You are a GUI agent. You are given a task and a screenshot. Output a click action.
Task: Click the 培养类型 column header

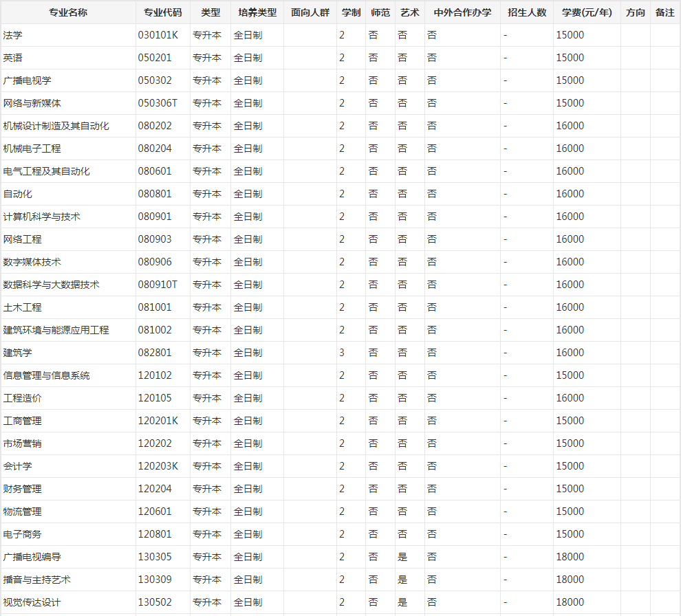(x=257, y=12)
